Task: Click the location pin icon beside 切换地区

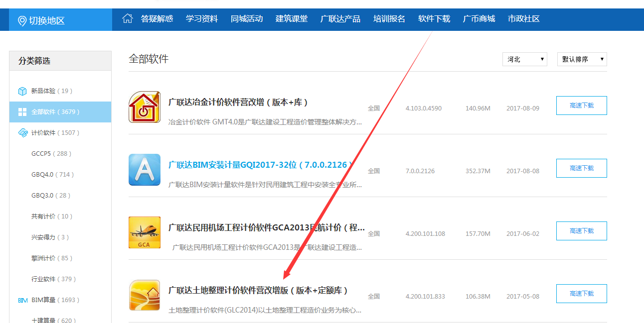Action: (22, 21)
